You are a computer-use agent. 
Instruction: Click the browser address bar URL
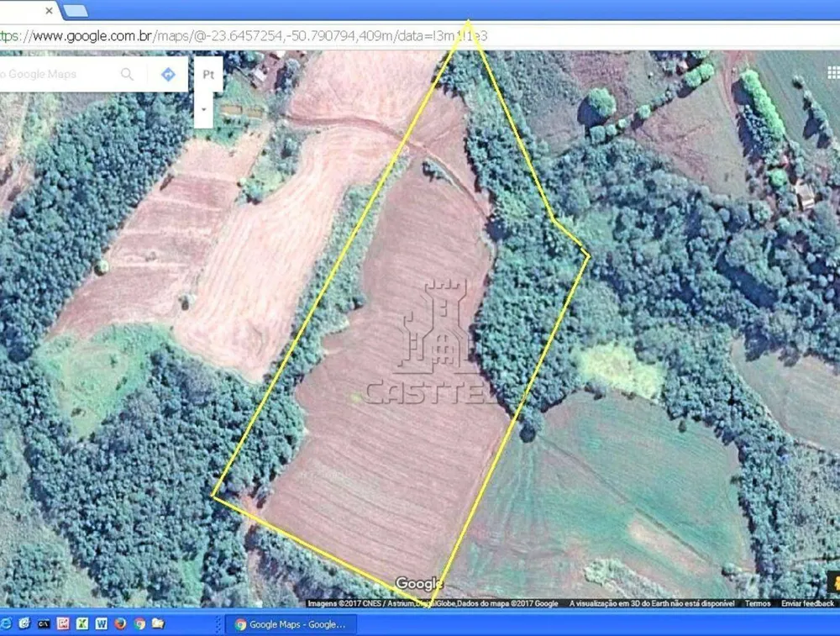click(244, 36)
